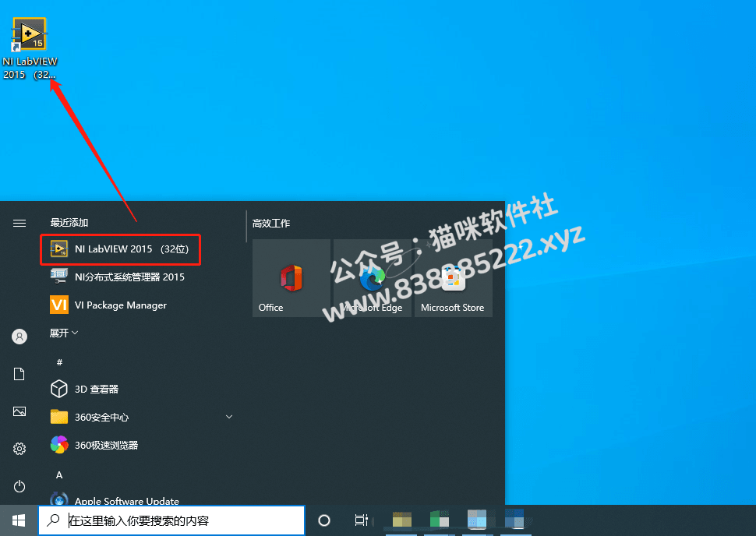The height and width of the screenshot is (536, 756).
Task: Open Cortana circle on taskbar
Action: click(x=324, y=520)
